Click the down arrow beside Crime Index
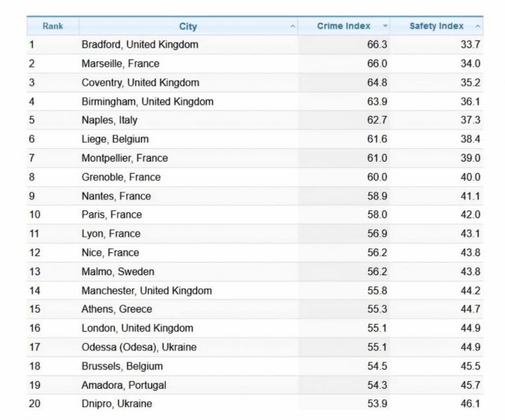This screenshot has width=505, height=420. [385, 27]
